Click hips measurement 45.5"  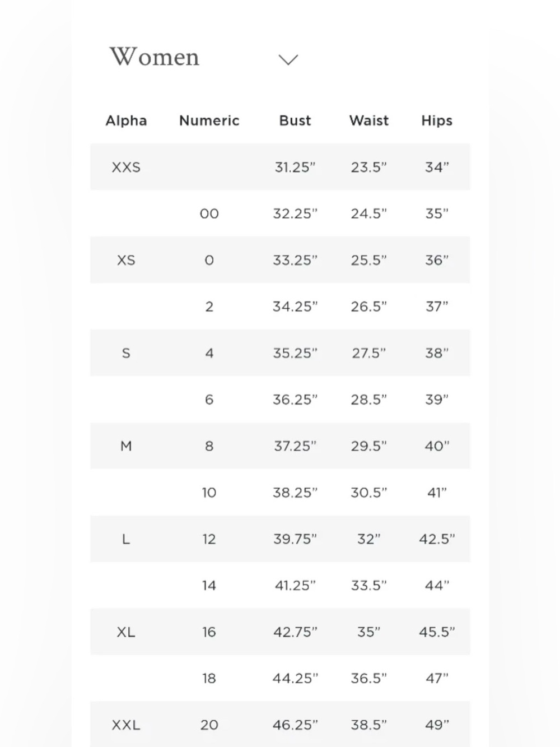tap(437, 632)
